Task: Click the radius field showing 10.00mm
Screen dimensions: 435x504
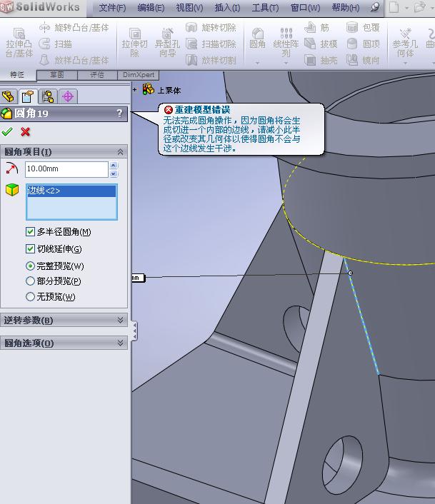Action: pyautogui.click(x=66, y=169)
